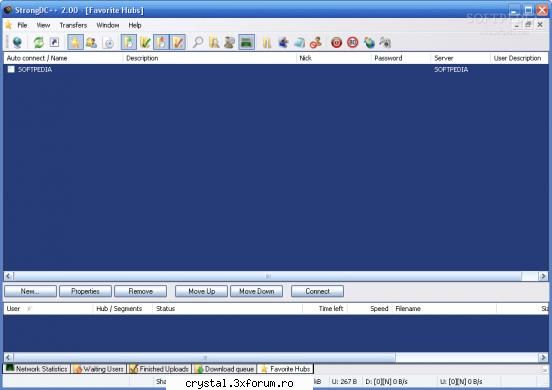This screenshot has height=390, width=552.
Task: Click the Remove button
Action: (x=140, y=291)
